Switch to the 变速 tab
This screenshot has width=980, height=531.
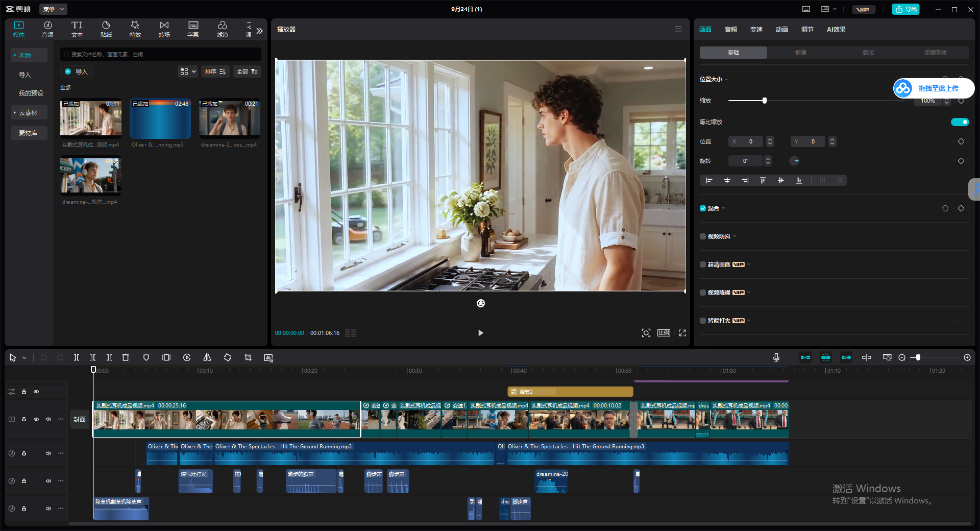click(756, 30)
